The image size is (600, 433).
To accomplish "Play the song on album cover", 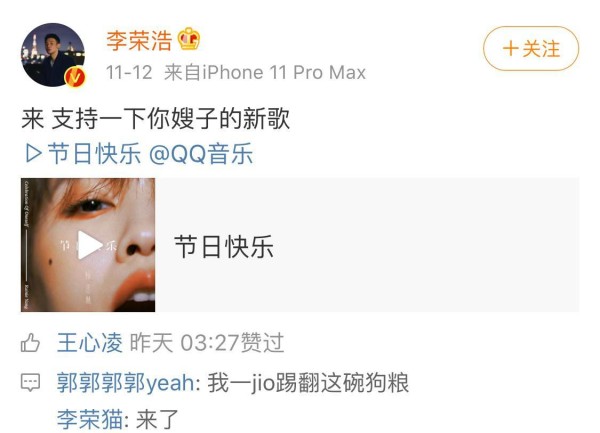I will (88, 245).
